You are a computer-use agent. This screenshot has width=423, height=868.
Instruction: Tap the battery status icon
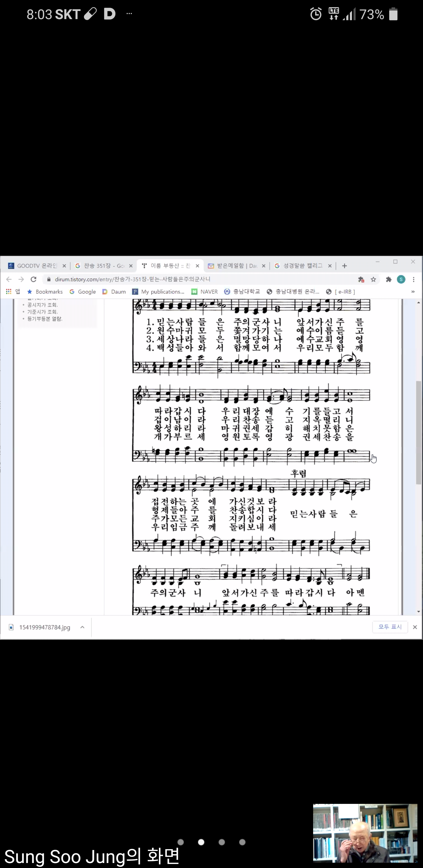393,14
